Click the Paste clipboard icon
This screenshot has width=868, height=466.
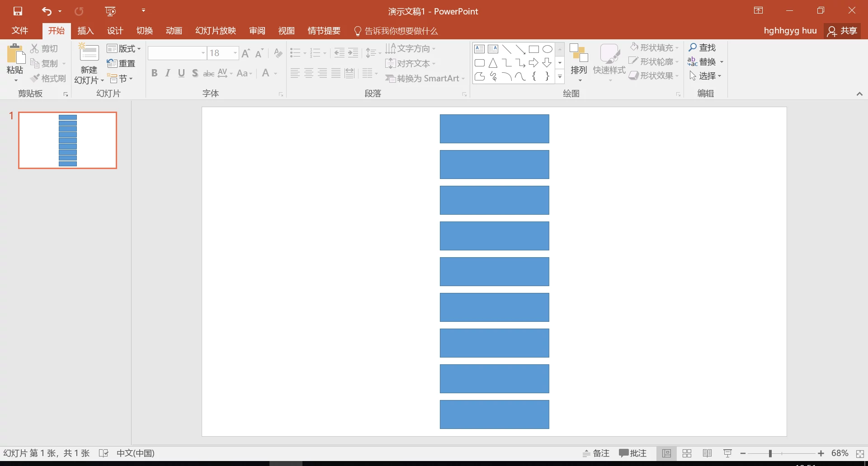[x=15, y=54]
